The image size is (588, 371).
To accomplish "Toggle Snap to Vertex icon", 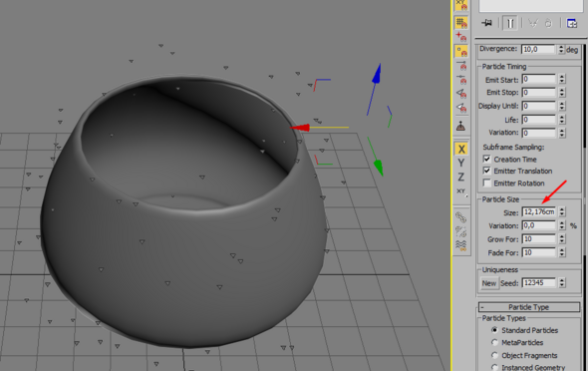I will [461, 51].
